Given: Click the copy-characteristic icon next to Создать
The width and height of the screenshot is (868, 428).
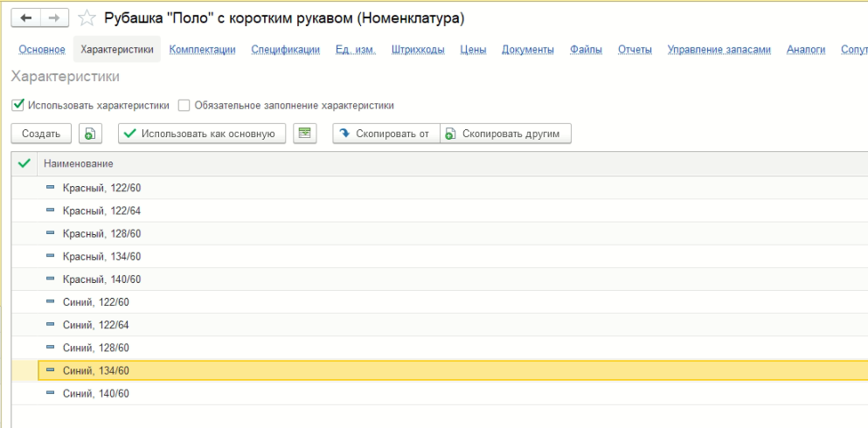Looking at the screenshot, I should click(x=90, y=134).
